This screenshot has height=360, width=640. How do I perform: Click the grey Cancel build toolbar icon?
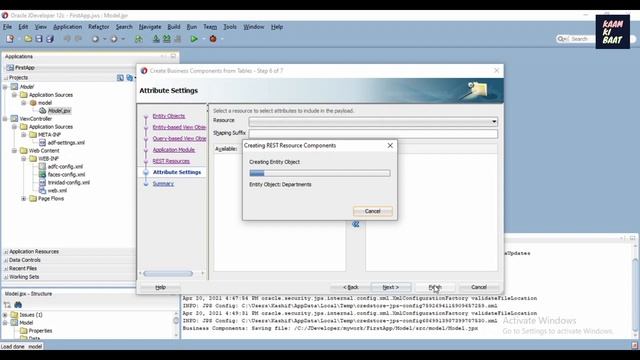(x=178, y=39)
